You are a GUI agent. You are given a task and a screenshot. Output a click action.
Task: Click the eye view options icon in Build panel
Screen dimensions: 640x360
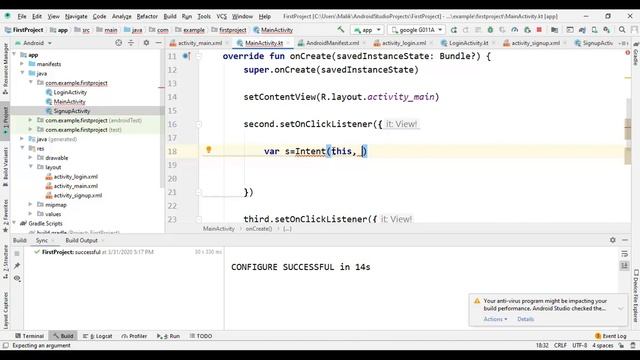17,278
